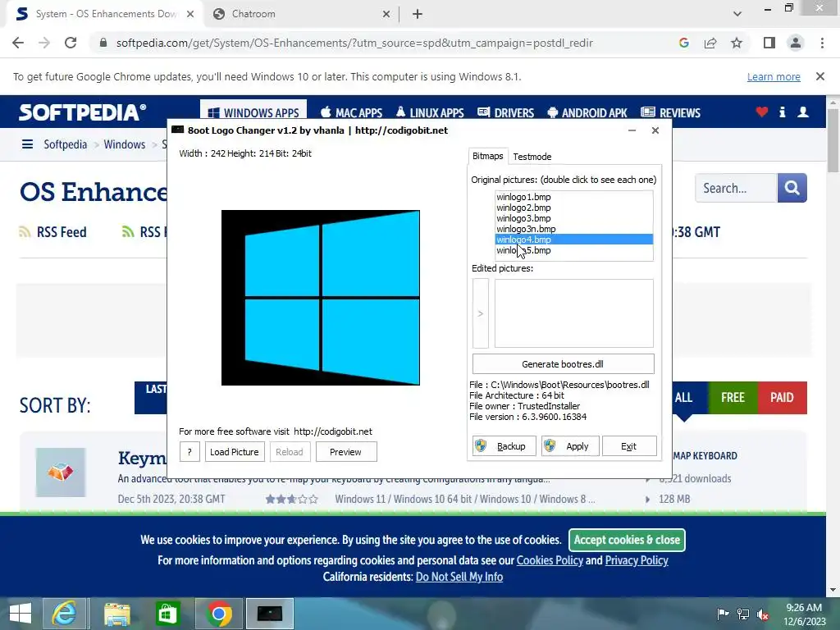The height and width of the screenshot is (630, 840).
Task: Click the Exit button
Action: (629, 446)
